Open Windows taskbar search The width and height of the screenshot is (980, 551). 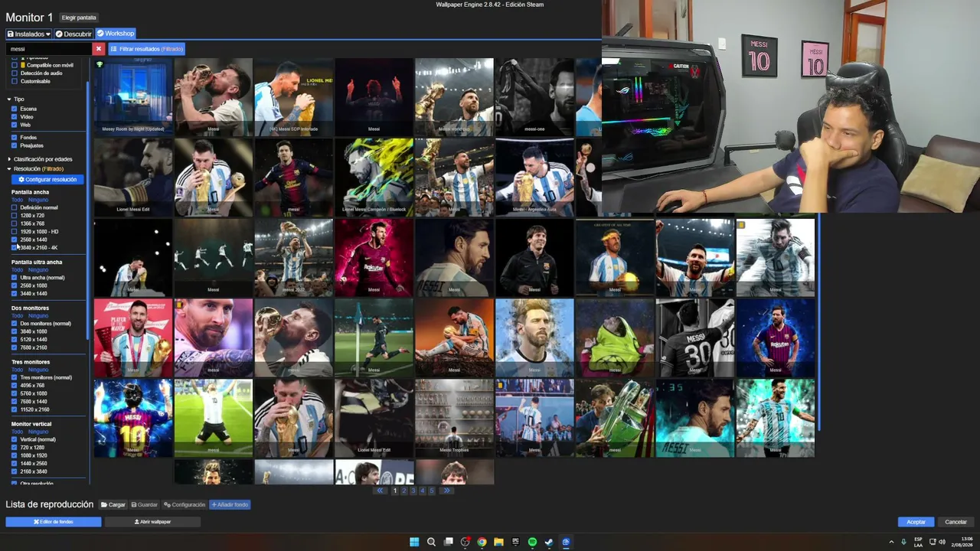[x=431, y=542]
